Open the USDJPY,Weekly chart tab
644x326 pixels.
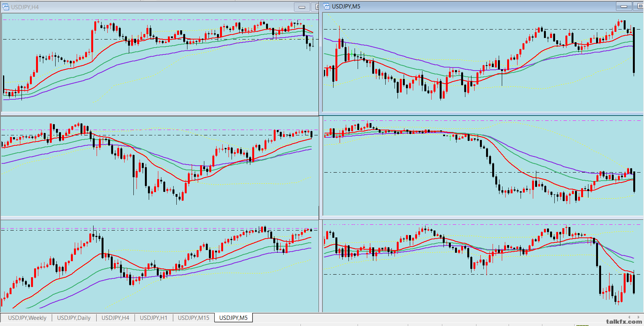pyautogui.click(x=27, y=318)
